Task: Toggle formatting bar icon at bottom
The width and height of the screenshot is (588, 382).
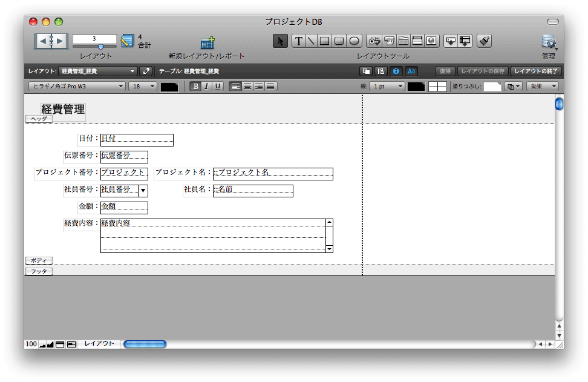Action: point(71,344)
